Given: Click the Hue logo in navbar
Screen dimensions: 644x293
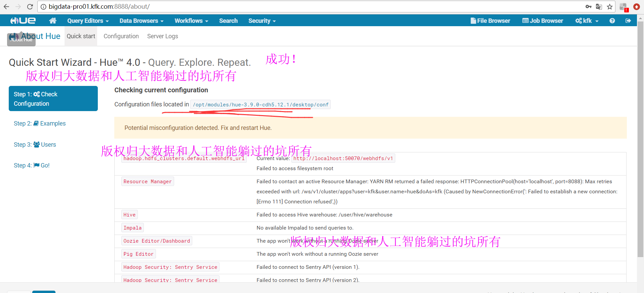Looking at the screenshot, I should pyautogui.click(x=23, y=20).
